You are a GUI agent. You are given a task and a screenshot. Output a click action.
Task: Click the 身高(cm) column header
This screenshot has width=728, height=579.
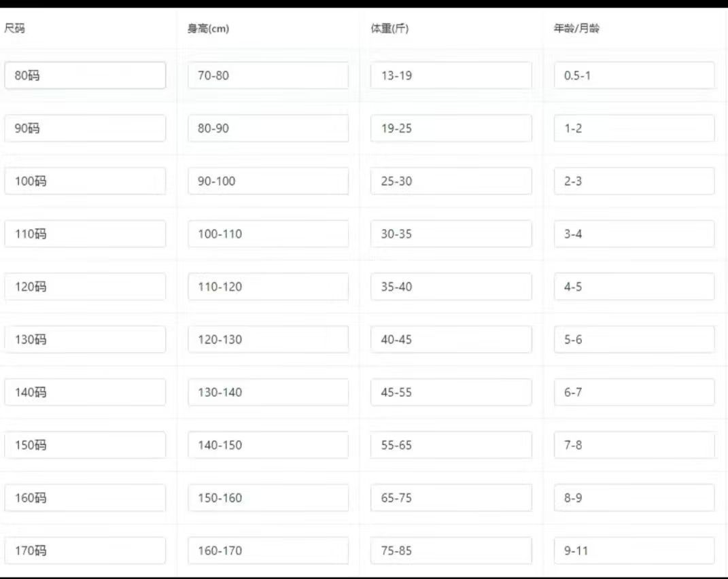click(208, 29)
